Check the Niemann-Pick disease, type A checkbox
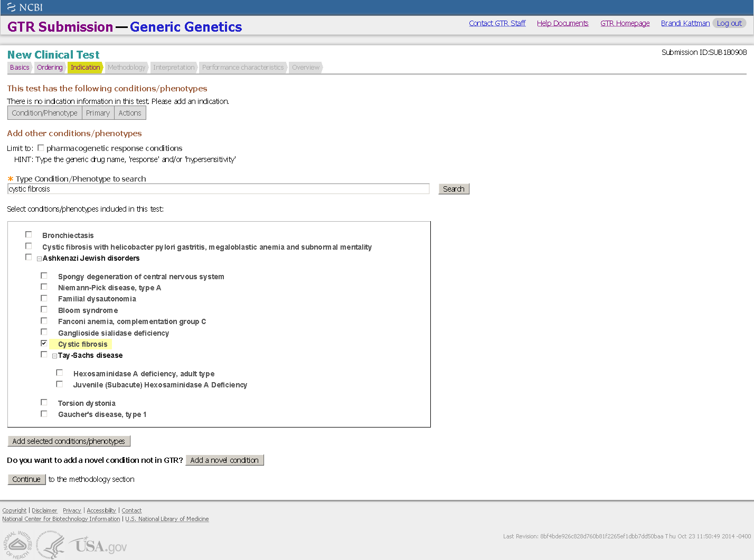Screen dimensions: 754x560 [x=44, y=287]
